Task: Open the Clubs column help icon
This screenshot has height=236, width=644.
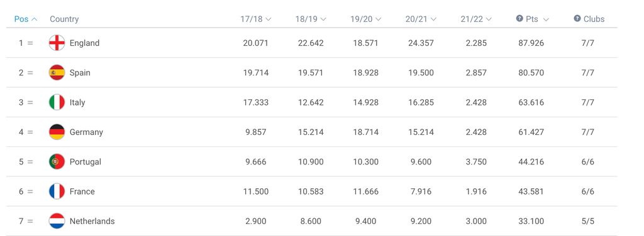Action: (x=577, y=18)
